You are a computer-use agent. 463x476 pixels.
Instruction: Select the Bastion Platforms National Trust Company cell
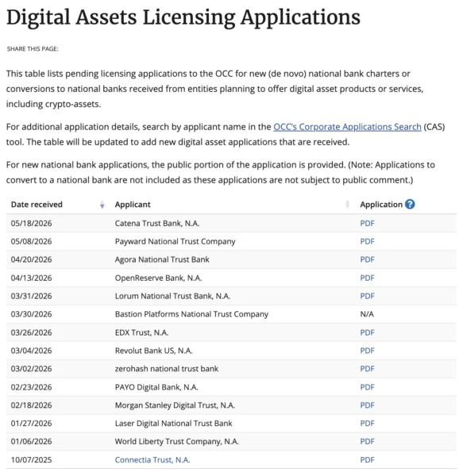(191, 314)
